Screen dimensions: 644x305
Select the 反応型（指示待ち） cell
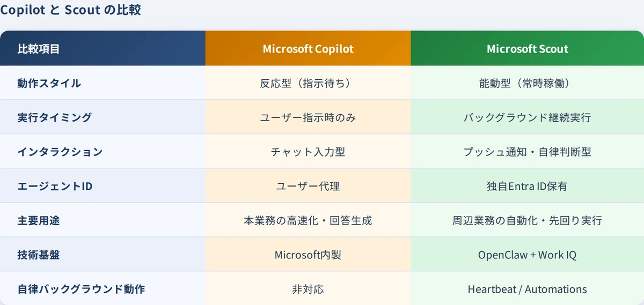[x=308, y=83]
